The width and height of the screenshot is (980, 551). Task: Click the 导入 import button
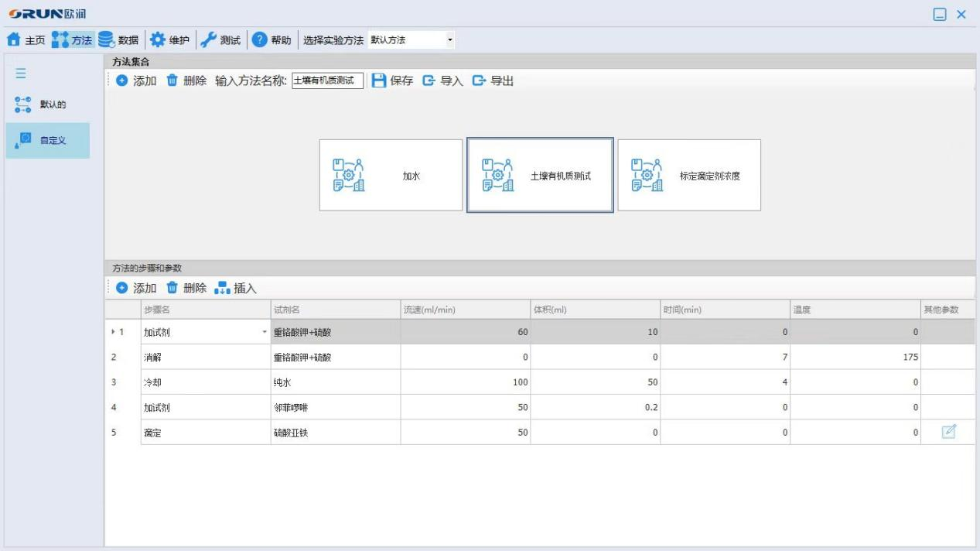(442, 80)
